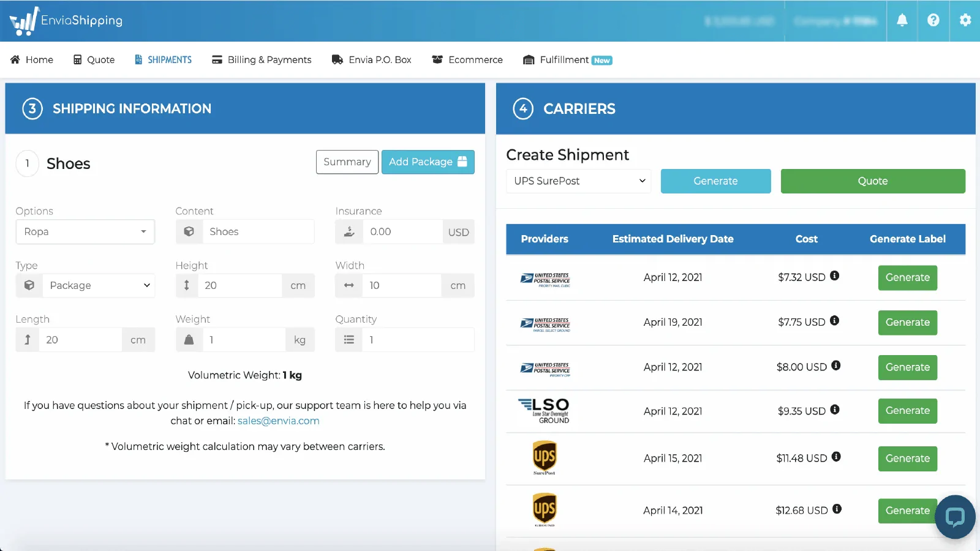Click the info icon next to $11.48 USD

point(837,457)
